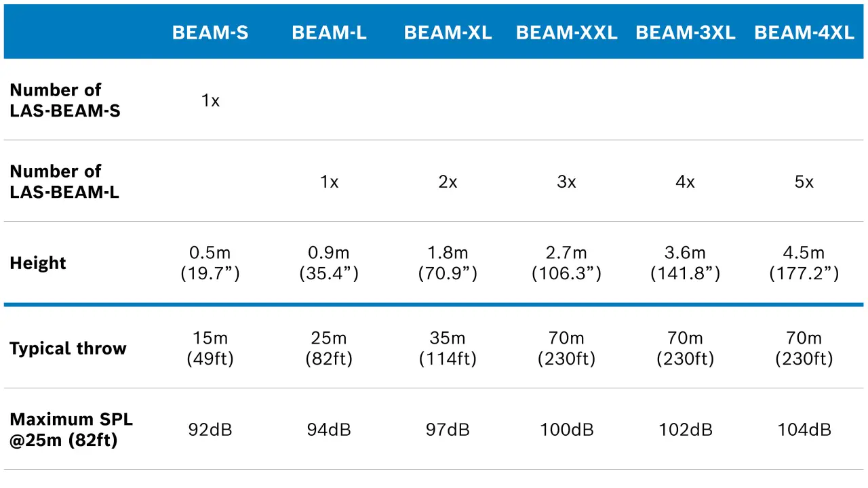Select the BEAM-XXL column header
The height and width of the screenshot is (488, 868).
pos(566,33)
